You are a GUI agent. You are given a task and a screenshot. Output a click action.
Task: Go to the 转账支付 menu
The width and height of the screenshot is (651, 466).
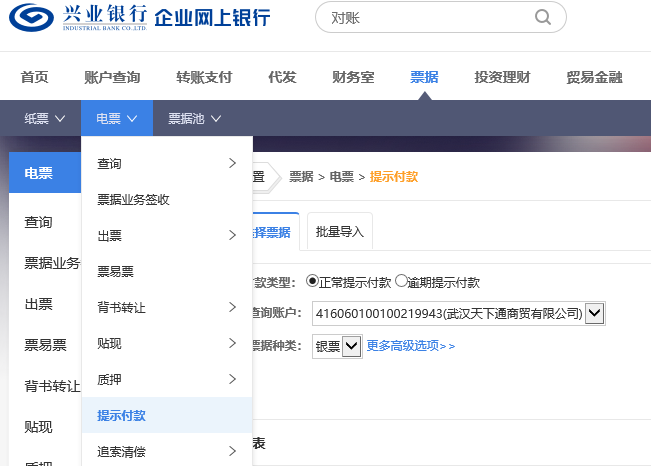(204, 77)
